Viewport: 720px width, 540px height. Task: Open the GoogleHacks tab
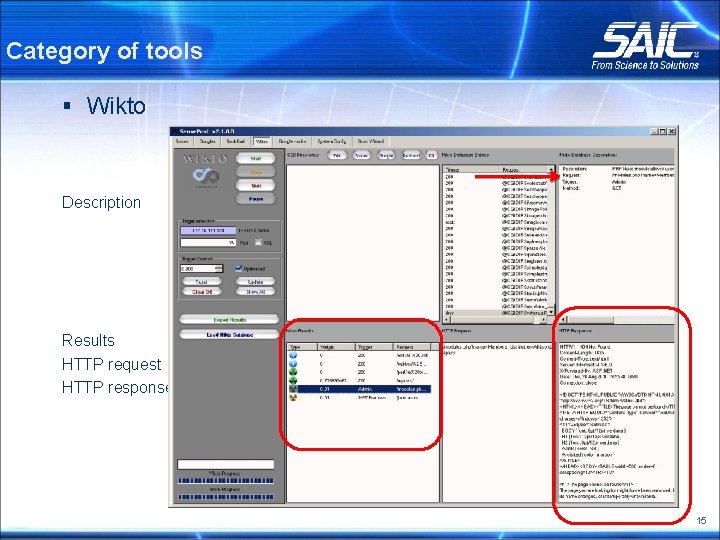click(x=292, y=142)
